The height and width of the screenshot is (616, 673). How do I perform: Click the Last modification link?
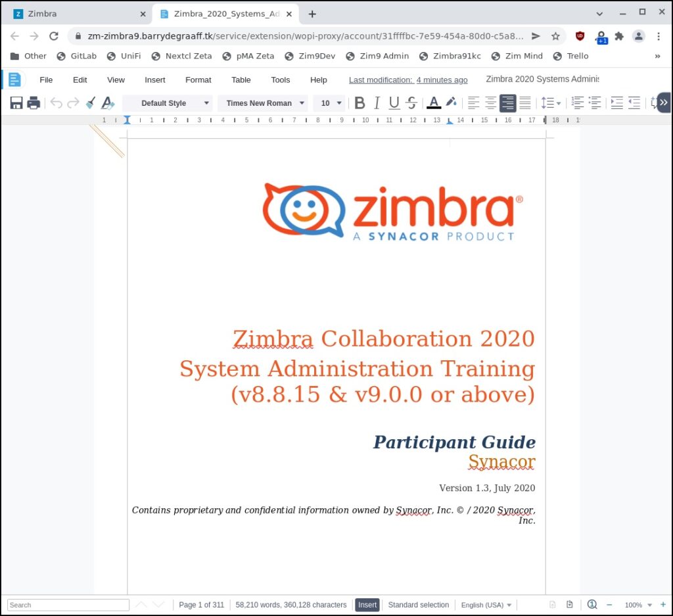407,79
